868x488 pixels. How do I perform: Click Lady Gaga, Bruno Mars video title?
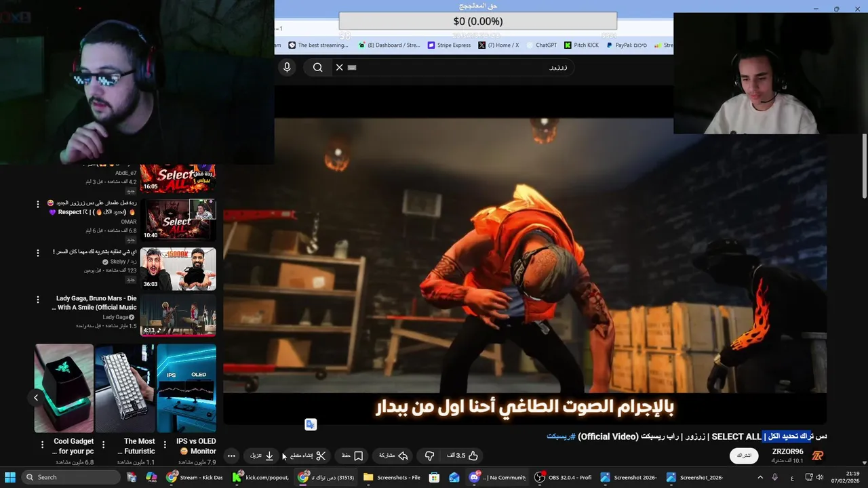coord(95,303)
